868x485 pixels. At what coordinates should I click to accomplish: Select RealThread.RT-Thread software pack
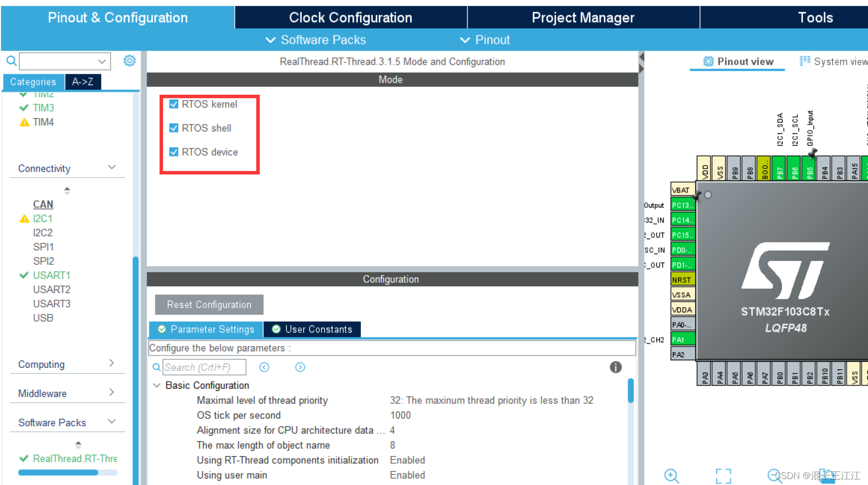click(75, 459)
